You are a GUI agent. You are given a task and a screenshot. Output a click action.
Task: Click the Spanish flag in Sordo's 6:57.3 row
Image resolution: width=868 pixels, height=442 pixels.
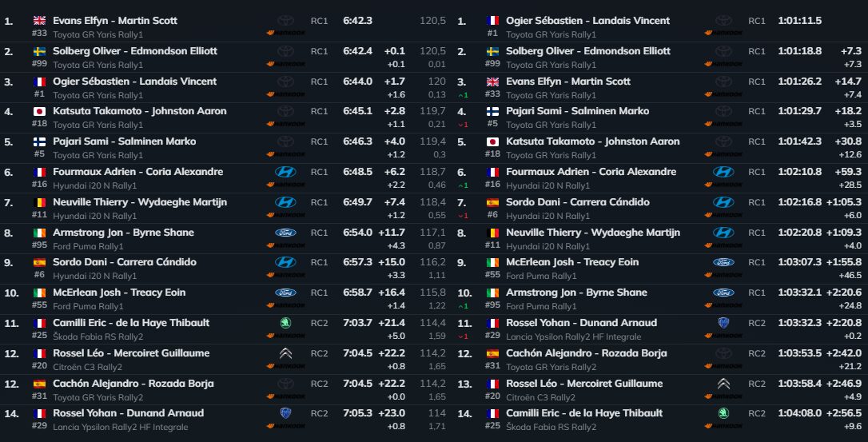click(x=40, y=262)
